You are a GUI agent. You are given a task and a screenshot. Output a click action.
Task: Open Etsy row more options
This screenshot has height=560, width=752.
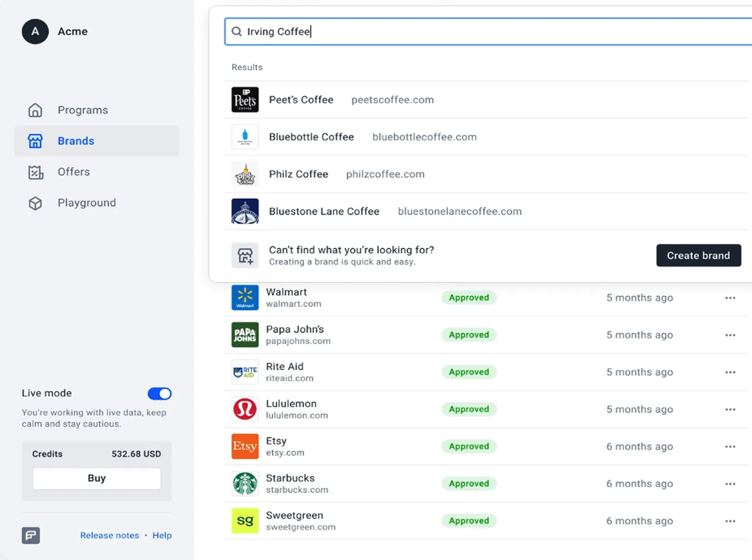tap(730, 447)
